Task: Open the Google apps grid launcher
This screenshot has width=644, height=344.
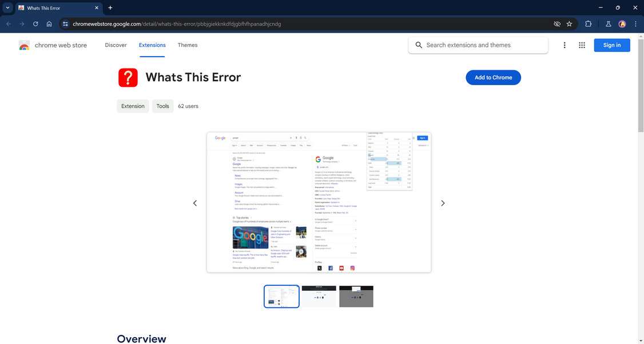Action: pyautogui.click(x=582, y=45)
